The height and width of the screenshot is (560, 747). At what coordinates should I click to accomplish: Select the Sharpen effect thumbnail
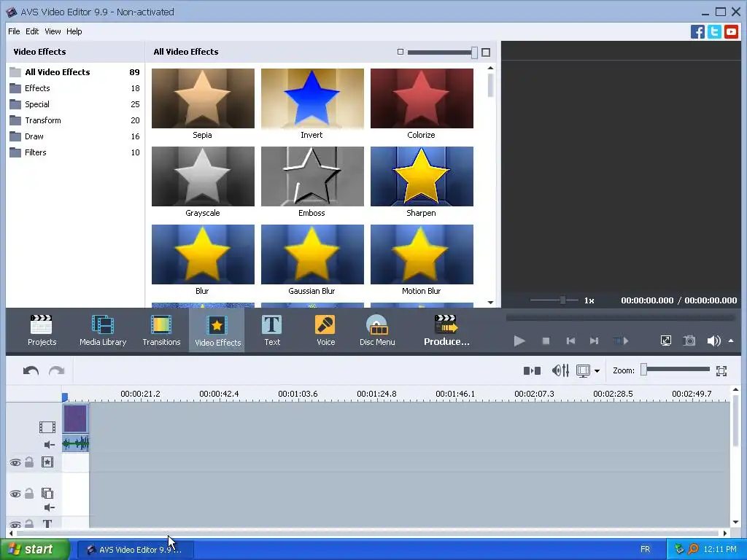[x=422, y=176]
